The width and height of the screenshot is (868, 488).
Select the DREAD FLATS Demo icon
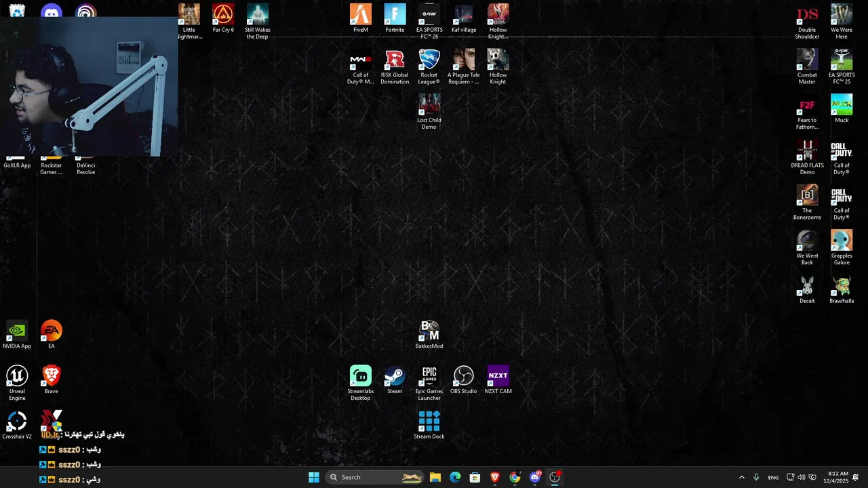(807, 157)
